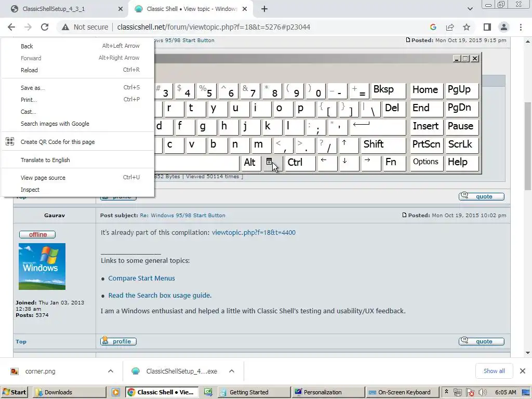Click the menu key icon on keyboard image
Screen dimensions: 532x399
272,163
